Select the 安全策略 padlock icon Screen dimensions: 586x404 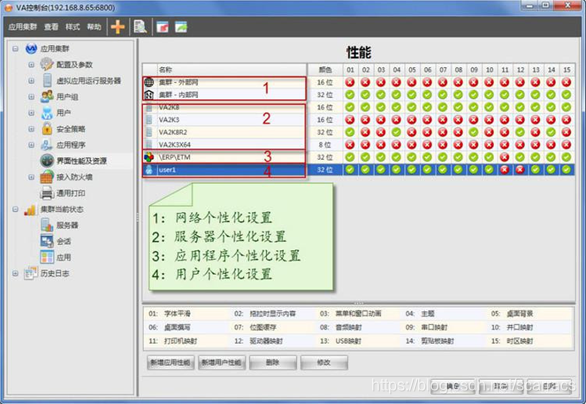point(47,129)
